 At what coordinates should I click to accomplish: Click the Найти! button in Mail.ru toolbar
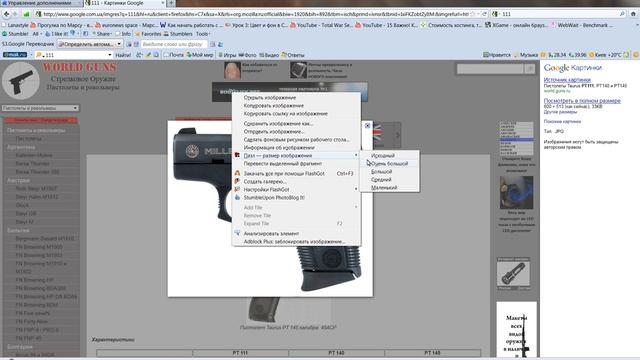pyautogui.click(x=123, y=55)
